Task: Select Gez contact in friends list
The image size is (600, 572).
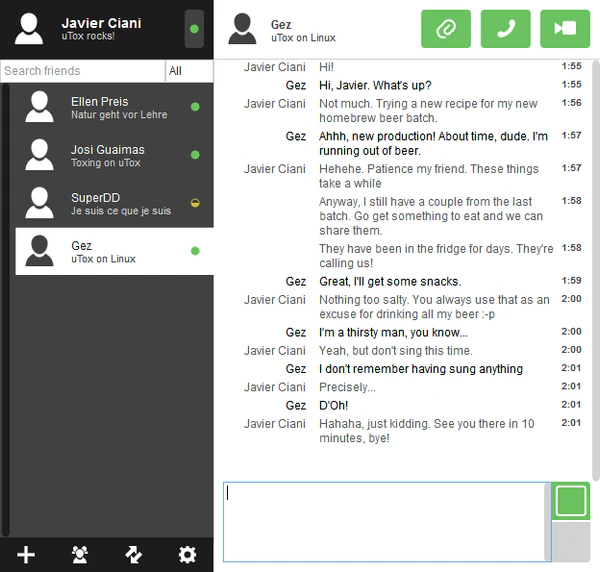Action: click(110, 251)
